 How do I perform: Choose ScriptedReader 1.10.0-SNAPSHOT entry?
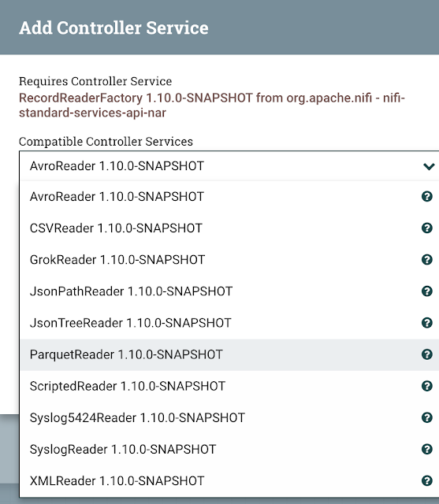coord(229,386)
